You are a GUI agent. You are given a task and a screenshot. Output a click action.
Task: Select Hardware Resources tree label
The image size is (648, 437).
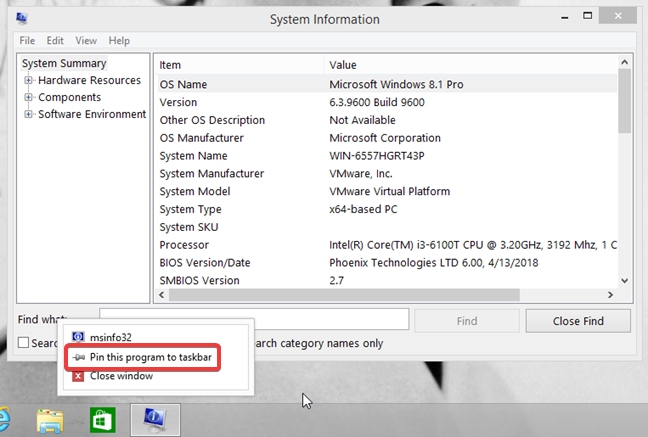click(89, 80)
